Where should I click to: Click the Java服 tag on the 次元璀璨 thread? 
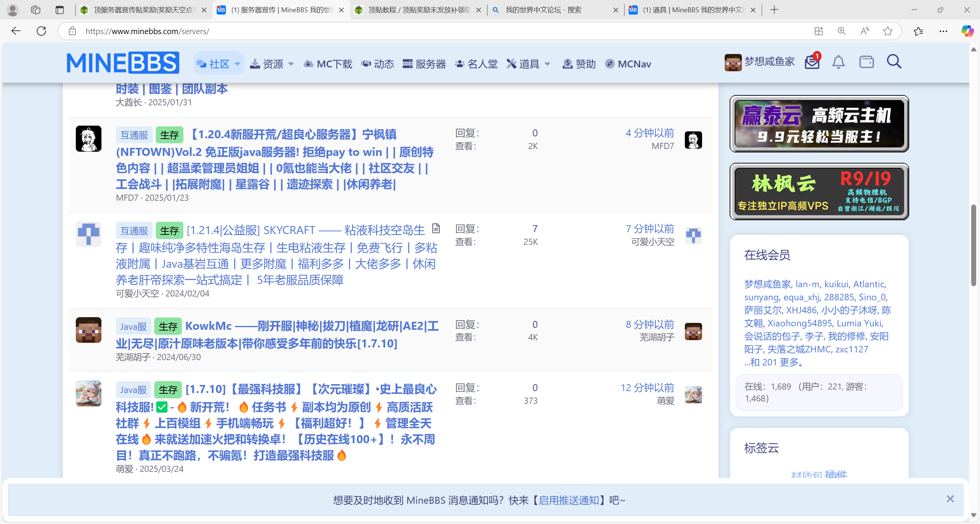pos(134,390)
